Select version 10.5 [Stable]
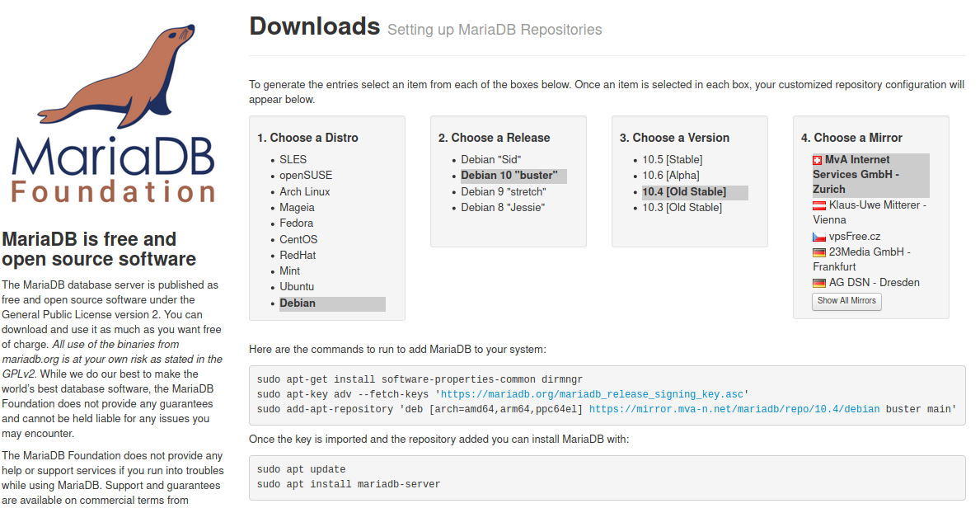980x508 pixels. pyautogui.click(x=673, y=159)
